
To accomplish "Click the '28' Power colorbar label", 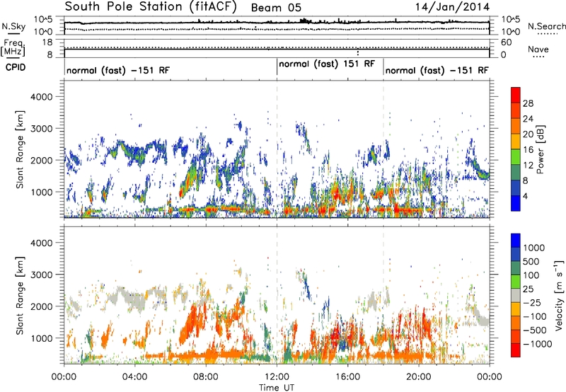I will tap(528, 103).
